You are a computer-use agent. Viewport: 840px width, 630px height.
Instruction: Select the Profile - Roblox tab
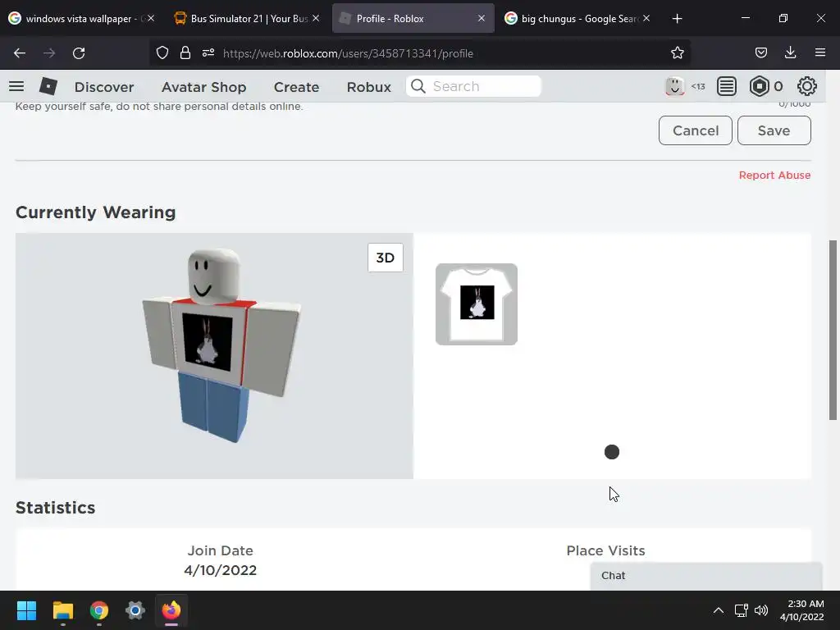pos(413,18)
